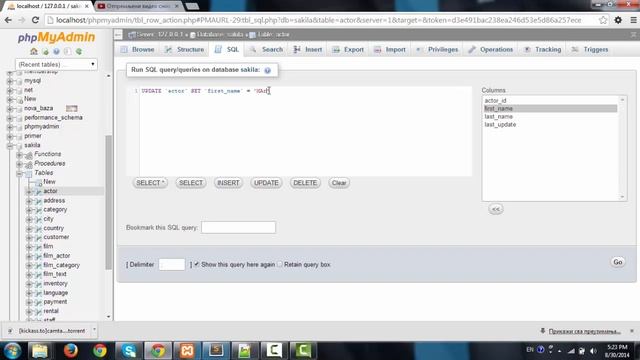Switch to the Triggers tab
Image resolution: width=640 pixels, height=360 pixels.
[x=590, y=49]
